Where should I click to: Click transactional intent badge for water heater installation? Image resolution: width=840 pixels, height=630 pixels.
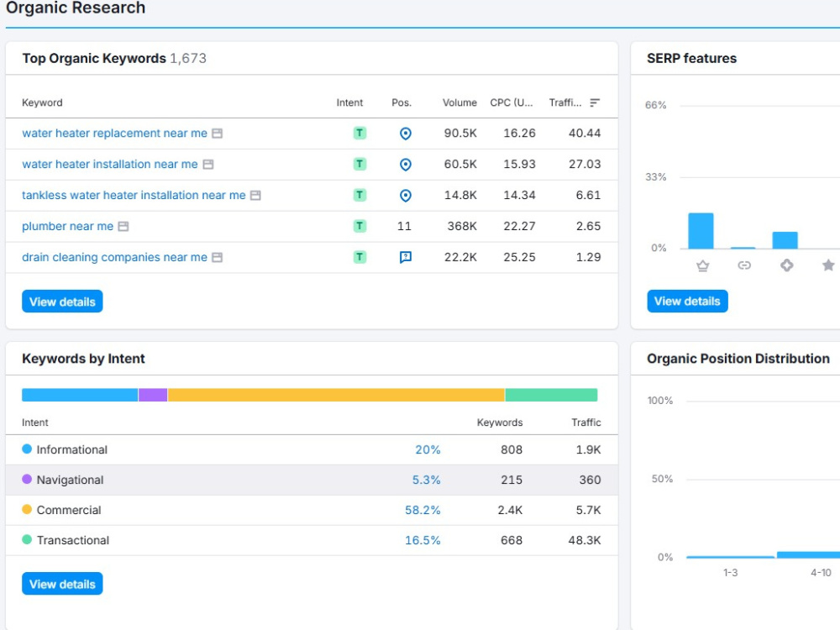pos(360,164)
